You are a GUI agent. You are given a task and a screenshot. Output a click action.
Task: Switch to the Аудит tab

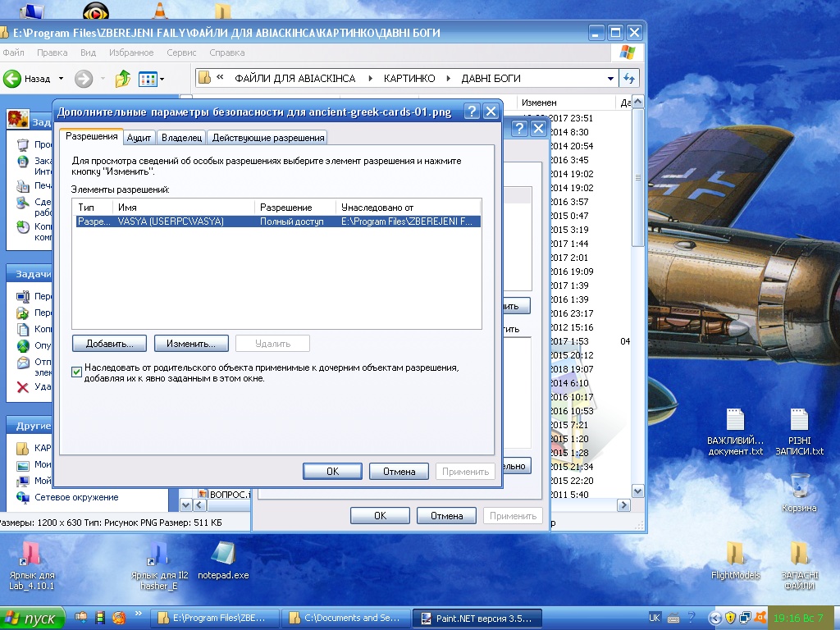tap(139, 138)
